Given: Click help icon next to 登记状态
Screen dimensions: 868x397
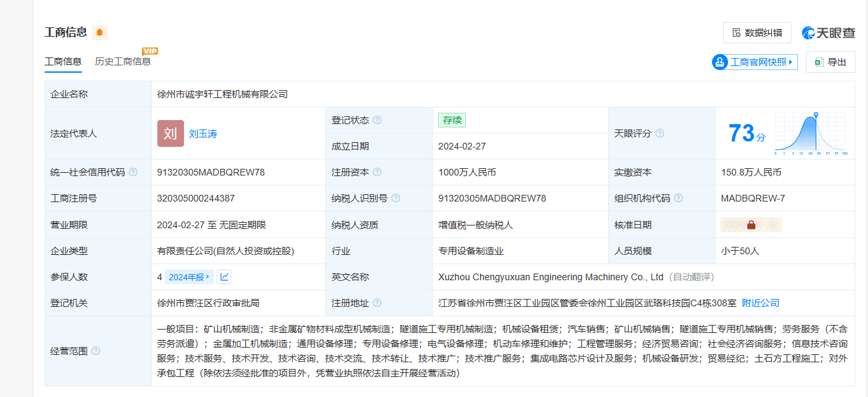Looking at the screenshot, I should click(x=377, y=120).
